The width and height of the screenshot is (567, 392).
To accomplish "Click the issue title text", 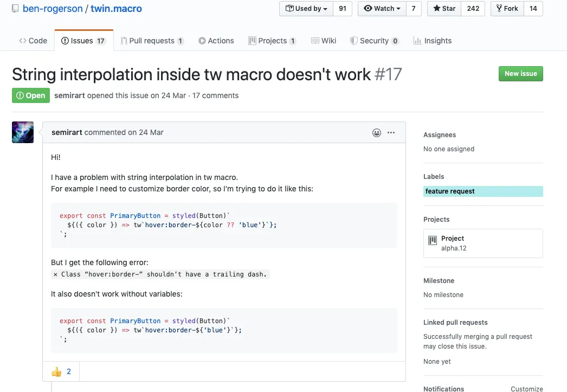I will tap(191, 74).
